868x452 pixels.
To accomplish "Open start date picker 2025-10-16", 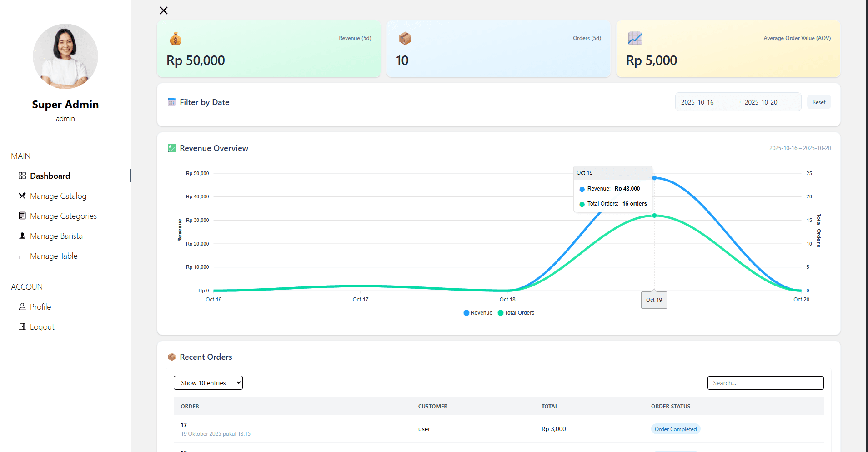I will click(697, 102).
